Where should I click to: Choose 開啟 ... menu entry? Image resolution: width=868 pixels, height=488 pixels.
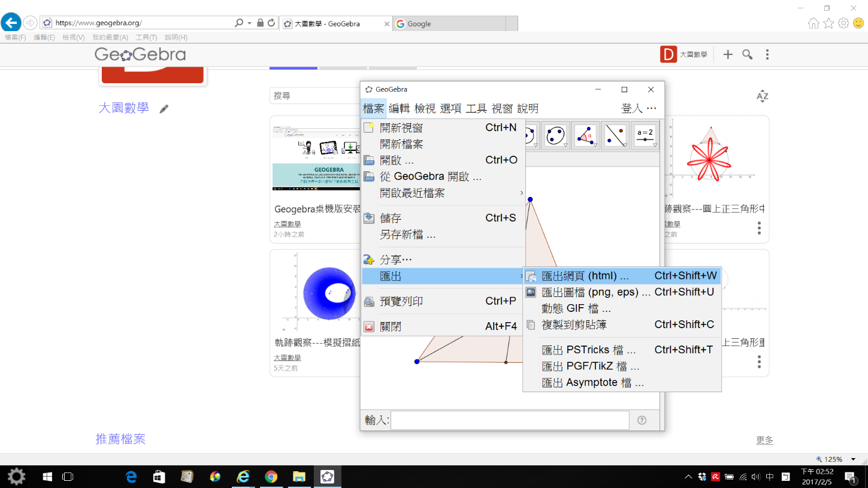[443, 160]
